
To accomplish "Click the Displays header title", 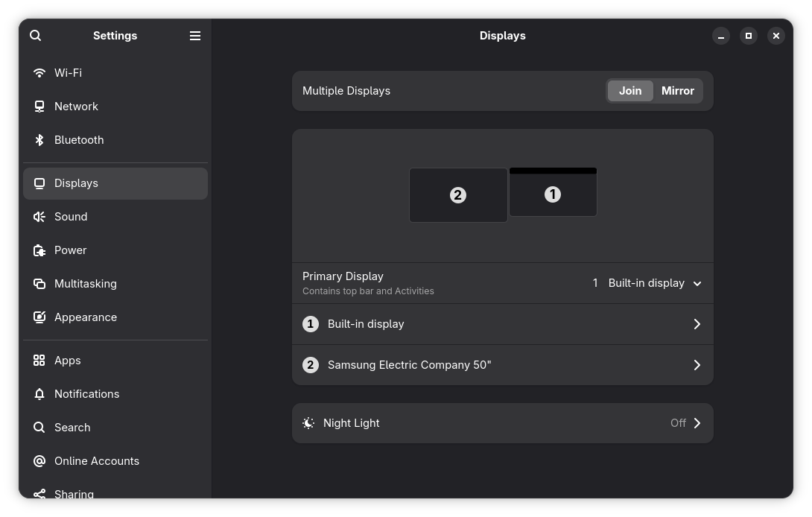I will tap(502, 36).
